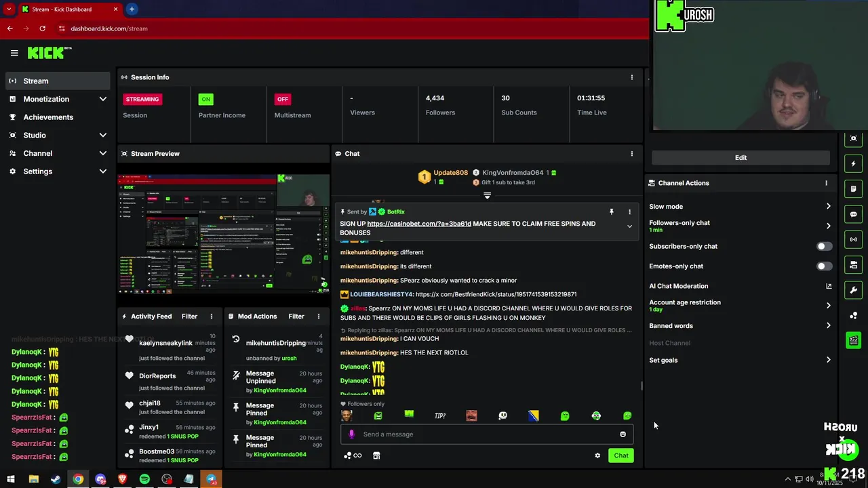The image size is (868, 488).
Task: Select the TIP? emote in quick emotes
Action: coord(440,415)
